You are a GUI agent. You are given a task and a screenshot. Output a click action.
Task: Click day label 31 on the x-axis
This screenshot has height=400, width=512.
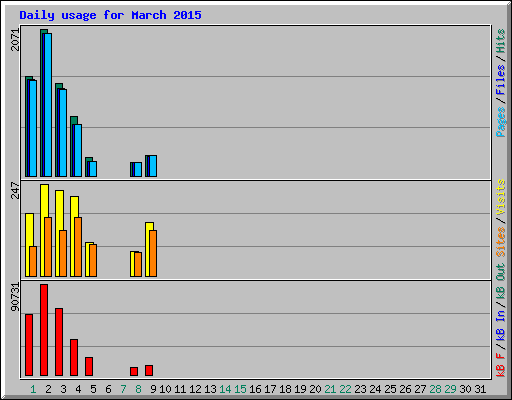pyautogui.click(x=480, y=389)
